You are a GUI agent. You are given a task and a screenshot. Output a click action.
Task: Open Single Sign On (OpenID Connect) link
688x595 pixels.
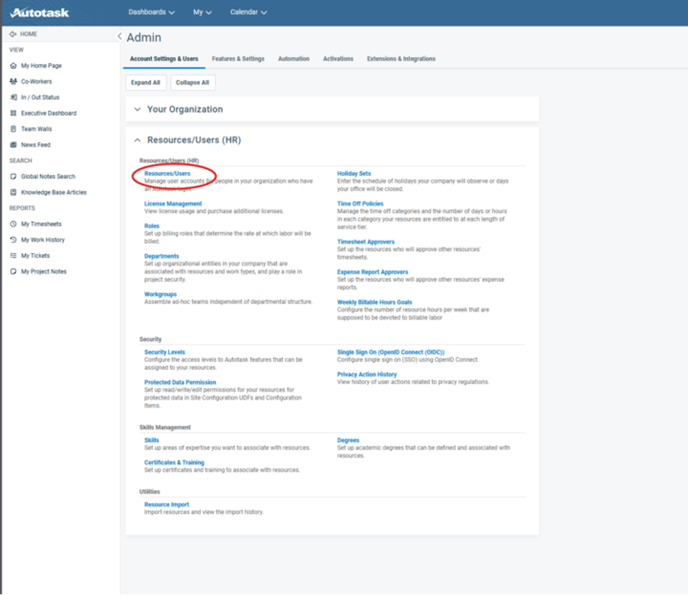pyautogui.click(x=391, y=352)
